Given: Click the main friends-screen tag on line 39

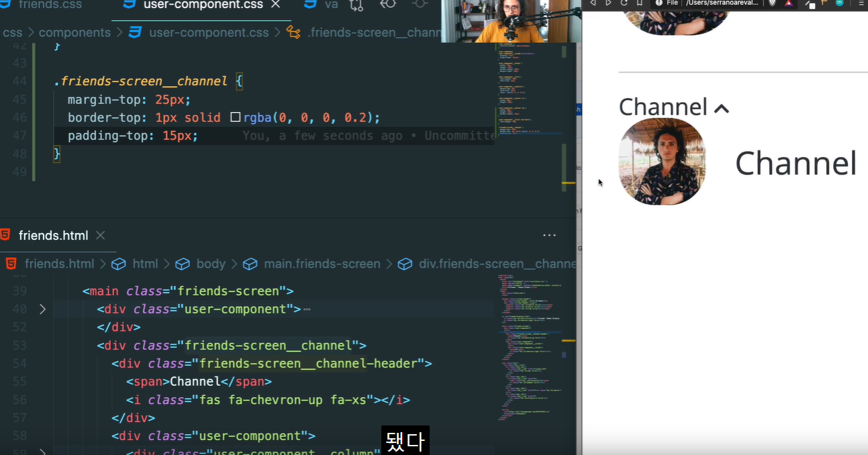Looking at the screenshot, I should tap(188, 291).
